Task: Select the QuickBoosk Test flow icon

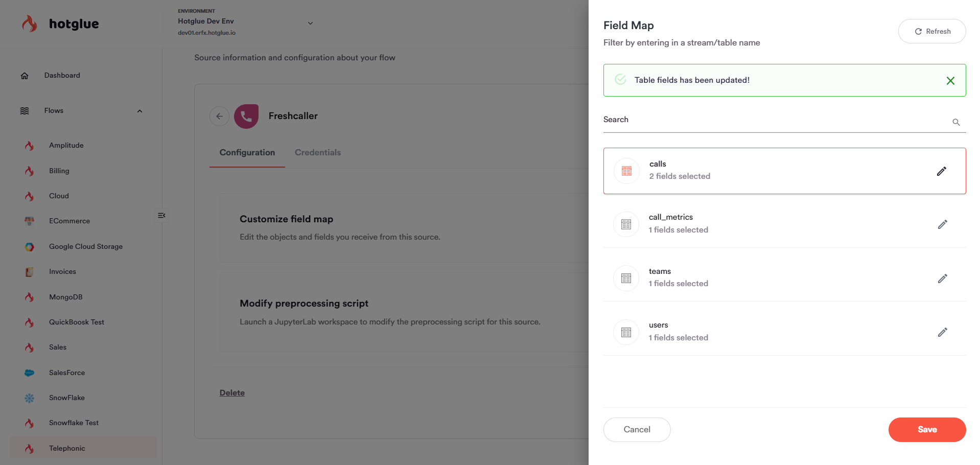Action: [x=30, y=322]
